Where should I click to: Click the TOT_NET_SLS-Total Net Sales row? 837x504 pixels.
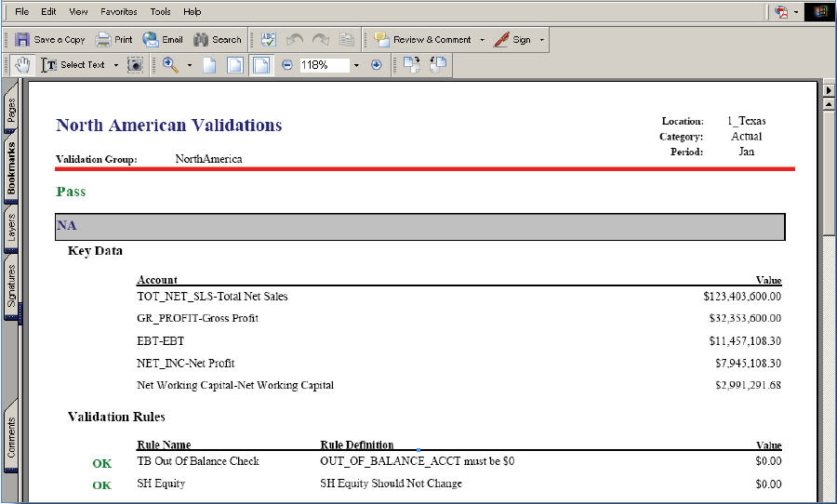(x=459, y=297)
